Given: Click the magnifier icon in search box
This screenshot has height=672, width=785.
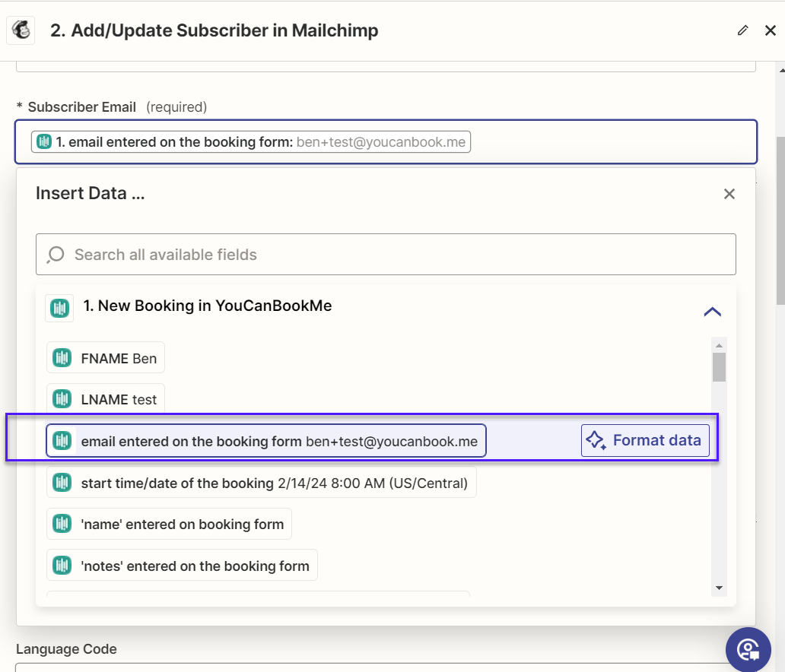Looking at the screenshot, I should (x=56, y=254).
